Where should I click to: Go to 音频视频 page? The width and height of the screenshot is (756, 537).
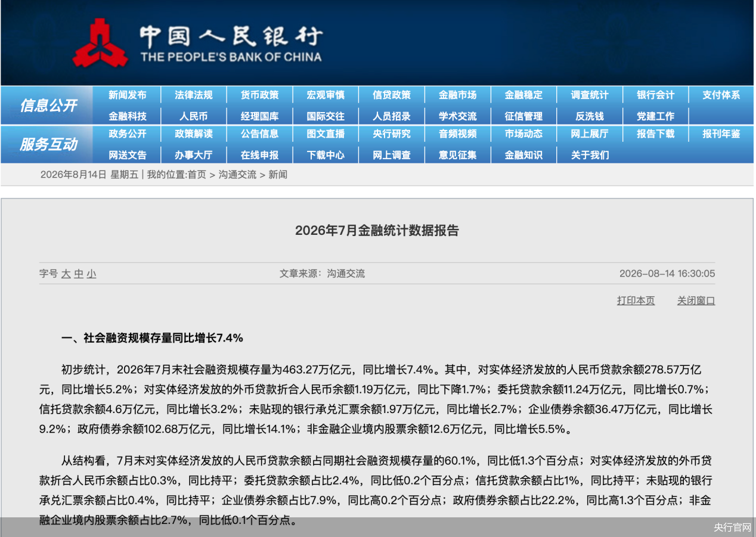pos(457,134)
